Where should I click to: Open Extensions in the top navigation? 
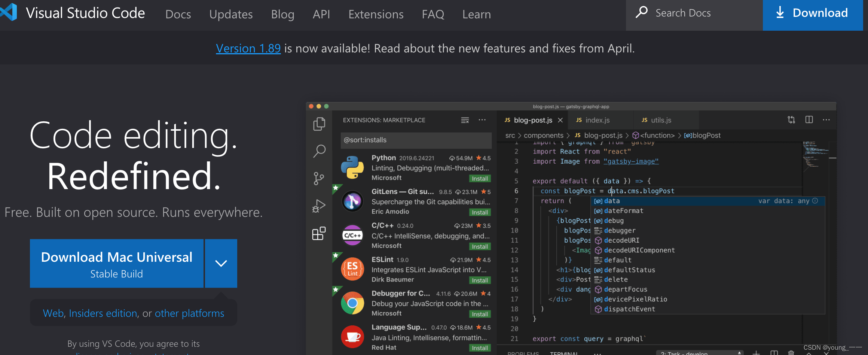click(x=376, y=14)
